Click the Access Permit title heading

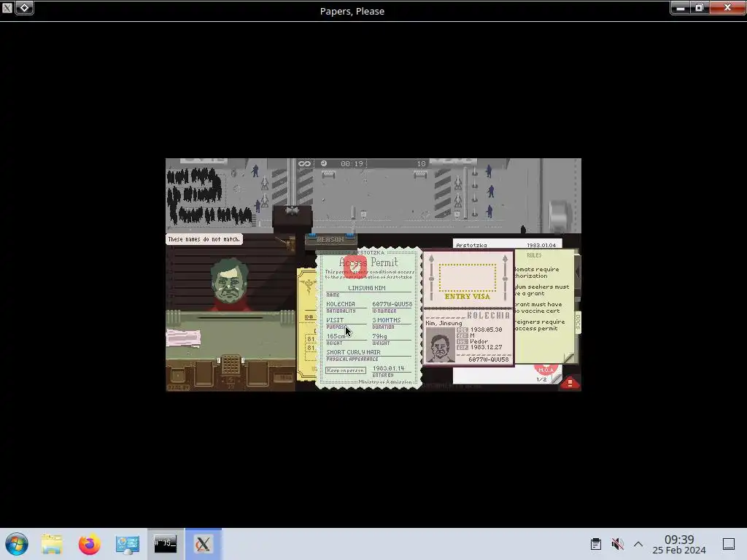pos(368,262)
